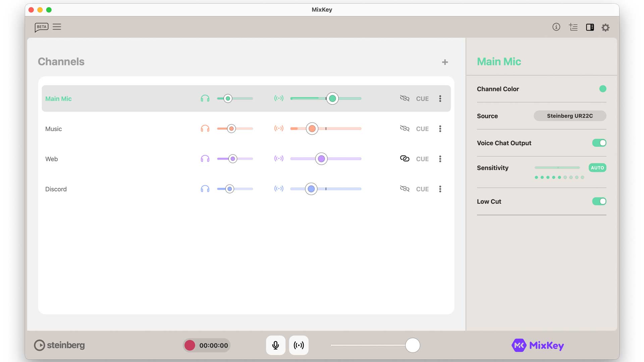Click the Channel Color green swatch
This screenshot has width=644, height=362.
click(x=603, y=89)
